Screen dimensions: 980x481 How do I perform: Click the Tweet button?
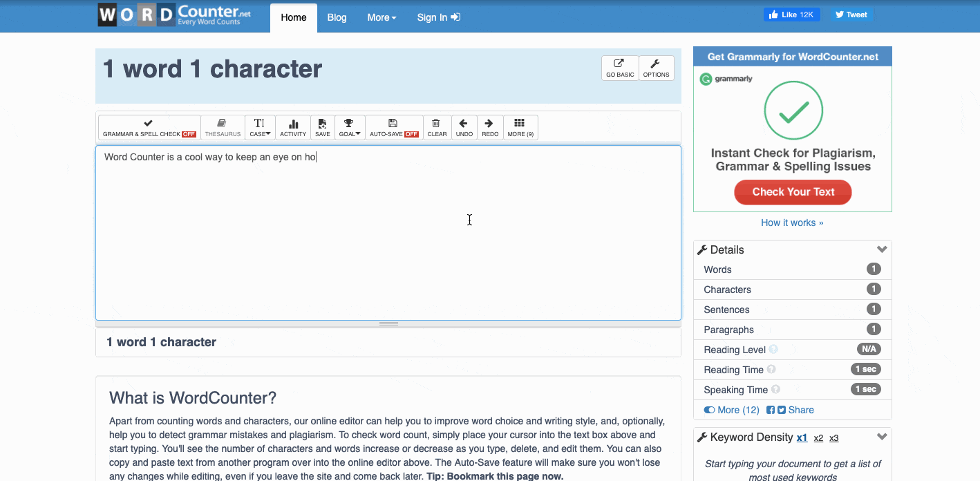pos(851,15)
